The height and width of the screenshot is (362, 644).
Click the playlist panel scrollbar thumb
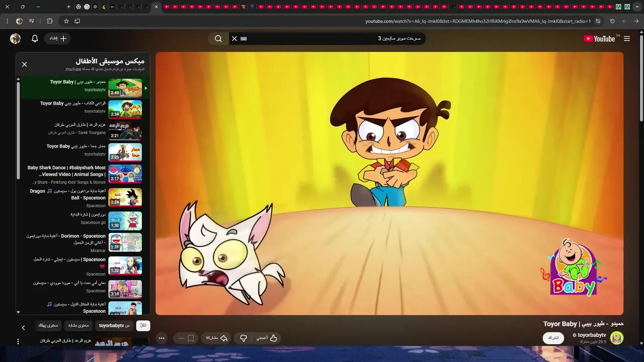(18, 131)
